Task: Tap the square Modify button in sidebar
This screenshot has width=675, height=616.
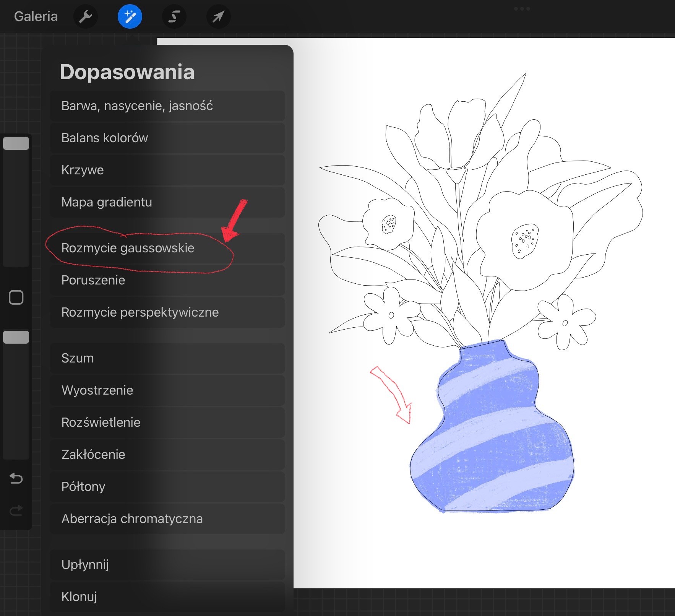Action: 16,297
